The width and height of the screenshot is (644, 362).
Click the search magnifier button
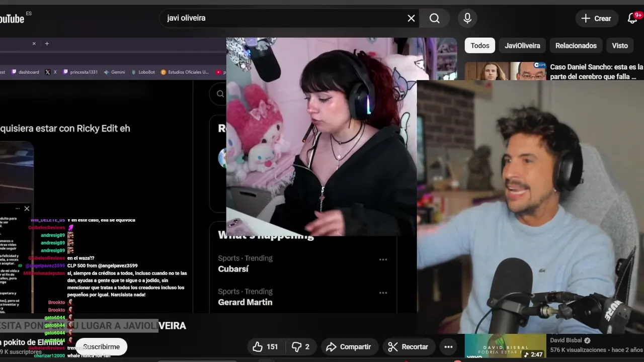pos(435,18)
